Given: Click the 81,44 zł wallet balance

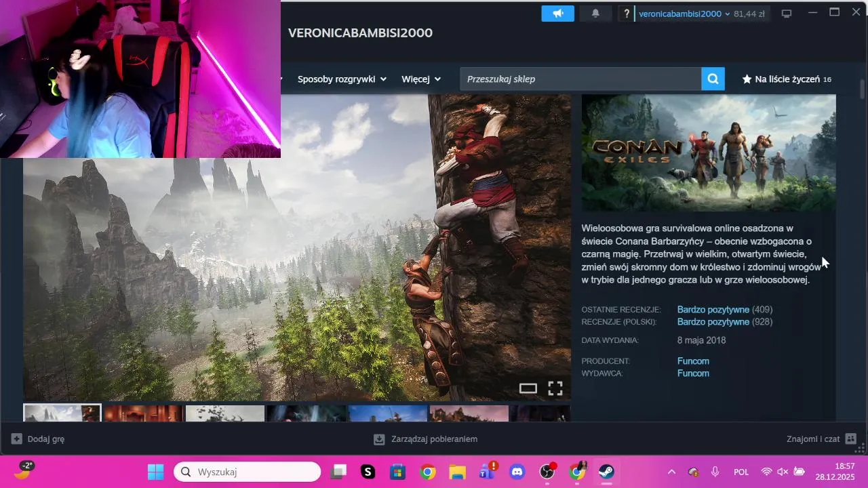Looking at the screenshot, I should coord(749,14).
